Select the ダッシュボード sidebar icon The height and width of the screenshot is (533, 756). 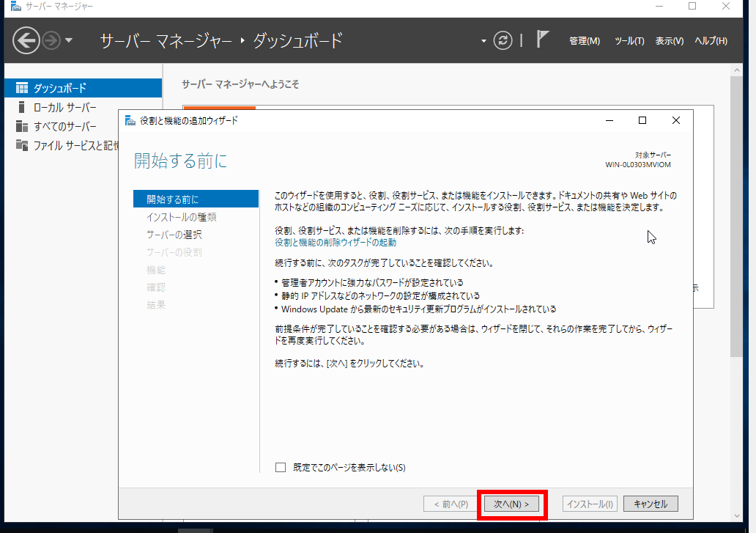(x=21, y=88)
